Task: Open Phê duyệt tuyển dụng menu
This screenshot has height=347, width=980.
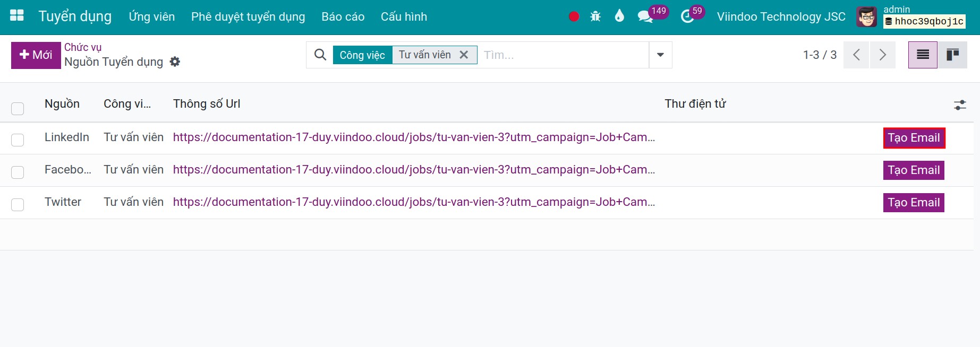Action: click(248, 16)
